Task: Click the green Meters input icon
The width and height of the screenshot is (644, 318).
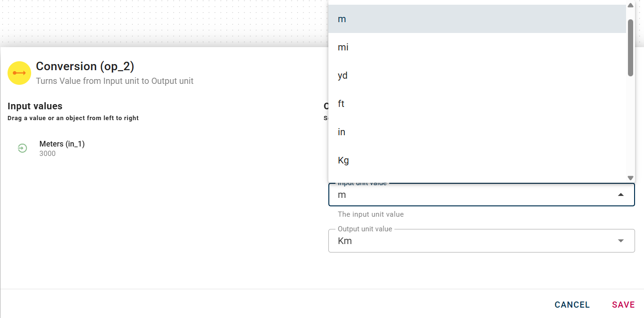Action: pyautogui.click(x=22, y=148)
